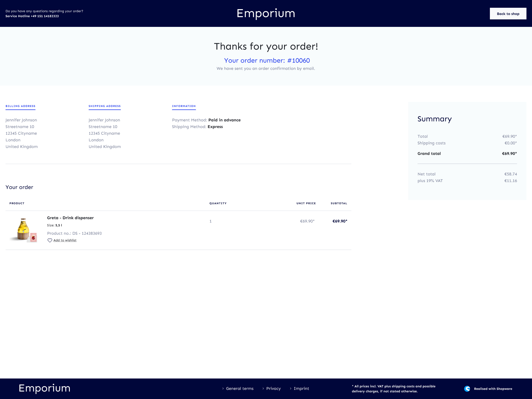Click the Greta - Drink dispenser product name
This screenshot has height=399, width=532.
(70, 218)
